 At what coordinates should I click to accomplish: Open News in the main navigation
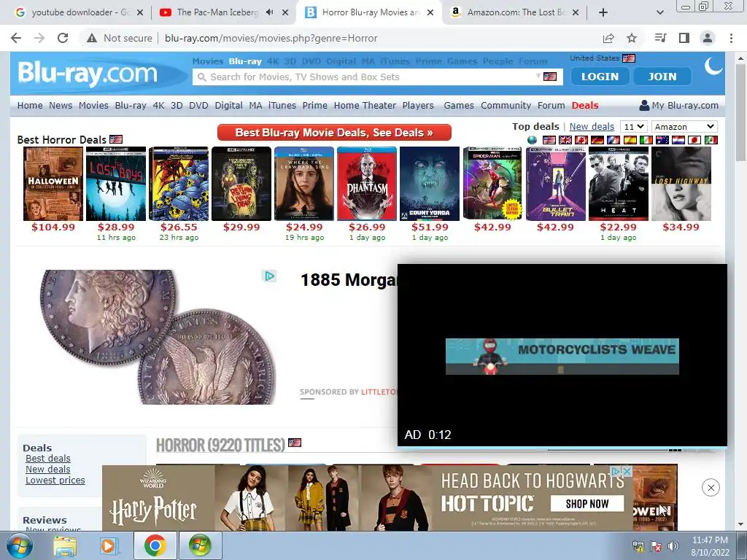(x=61, y=105)
